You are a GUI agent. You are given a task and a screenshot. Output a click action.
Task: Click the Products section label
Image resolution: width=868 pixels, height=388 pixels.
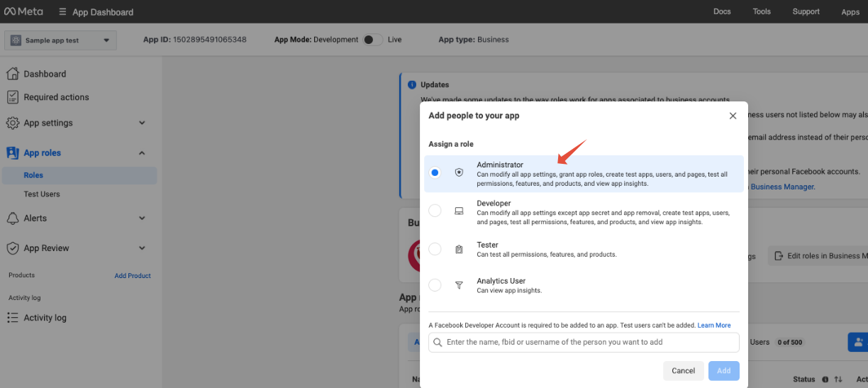[x=21, y=275]
